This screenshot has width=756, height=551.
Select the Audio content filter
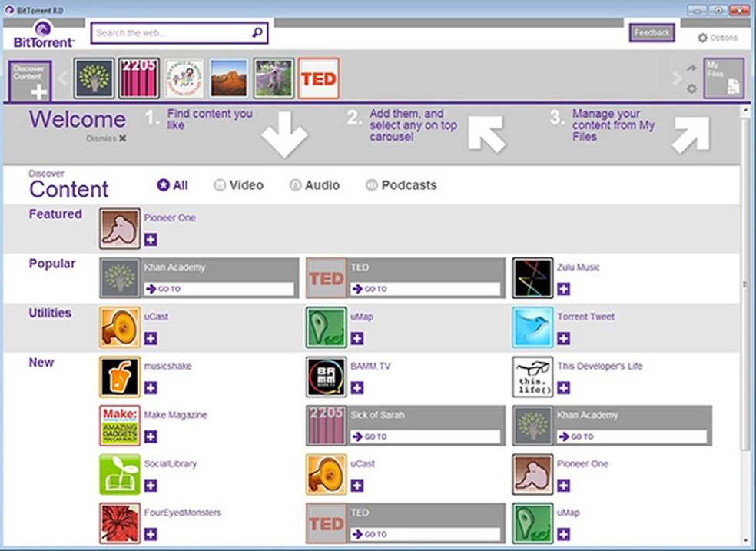point(314,185)
